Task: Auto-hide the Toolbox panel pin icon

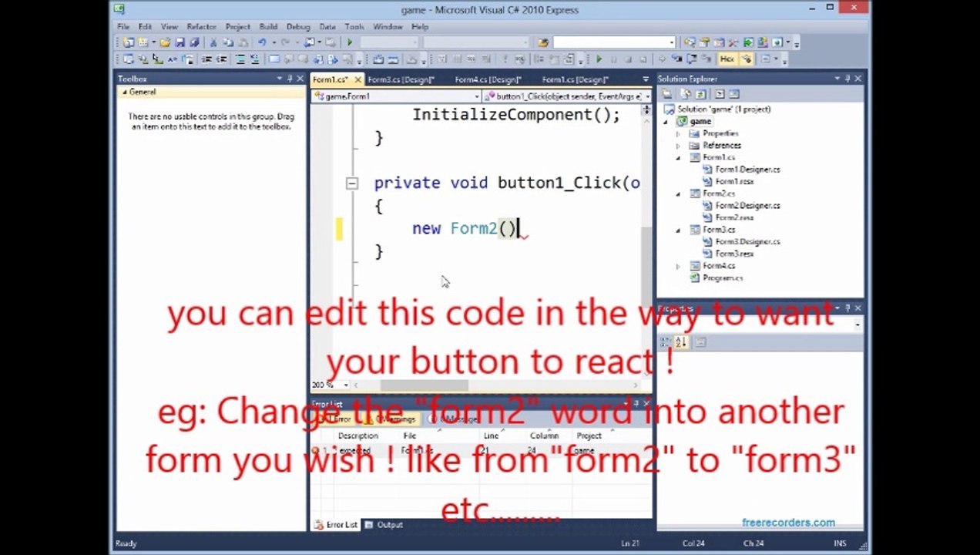Action: (x=290, y=79)
